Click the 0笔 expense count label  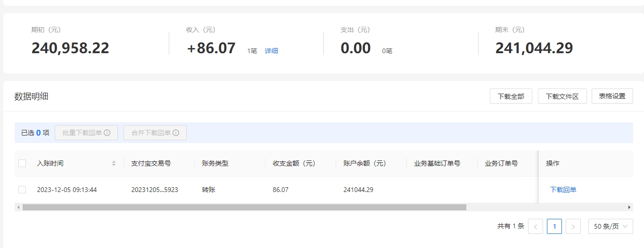click(x=387, y=51)
